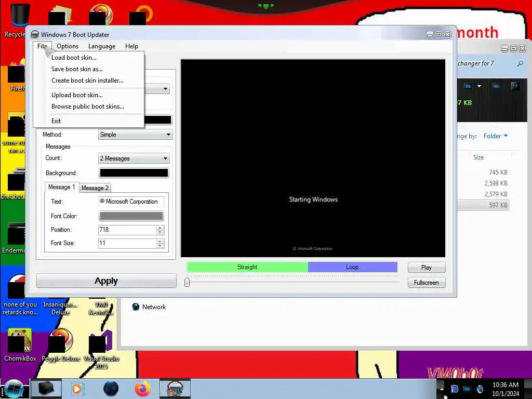The height and width of the screenshot is (399, 532).
Task: Decrease the Font Size spinner value
Action: click(160, 245)
